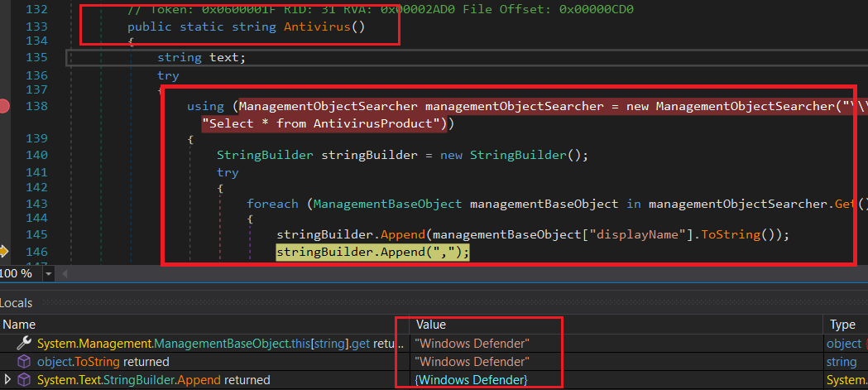Remove the red breakpoint on line 138

point(3,106)
